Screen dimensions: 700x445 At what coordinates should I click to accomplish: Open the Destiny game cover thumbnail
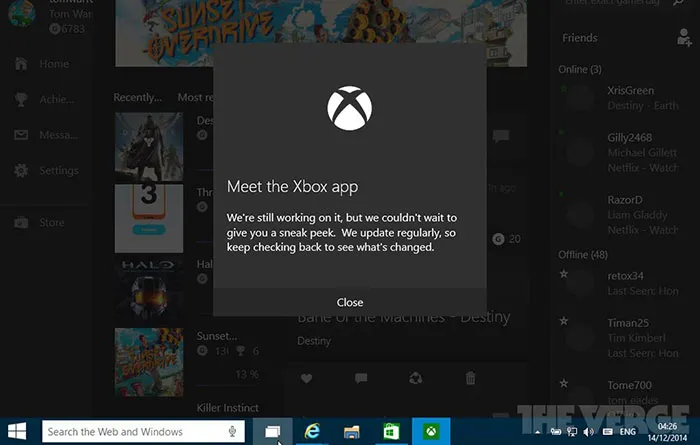tap(149, 146)
